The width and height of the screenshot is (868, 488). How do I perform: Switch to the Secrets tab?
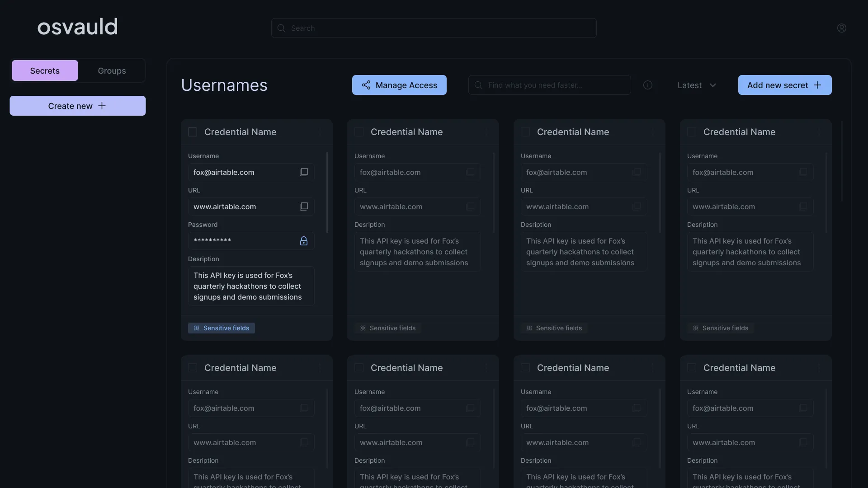pos(45,70)
